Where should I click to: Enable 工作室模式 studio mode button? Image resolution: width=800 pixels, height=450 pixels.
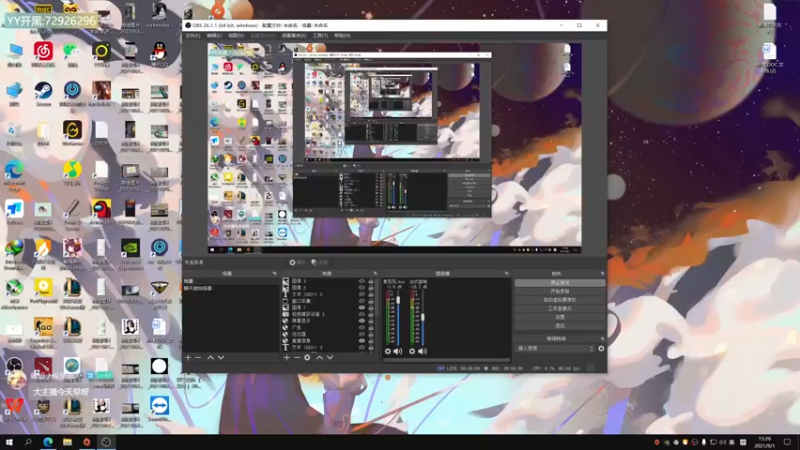[560, 309]
